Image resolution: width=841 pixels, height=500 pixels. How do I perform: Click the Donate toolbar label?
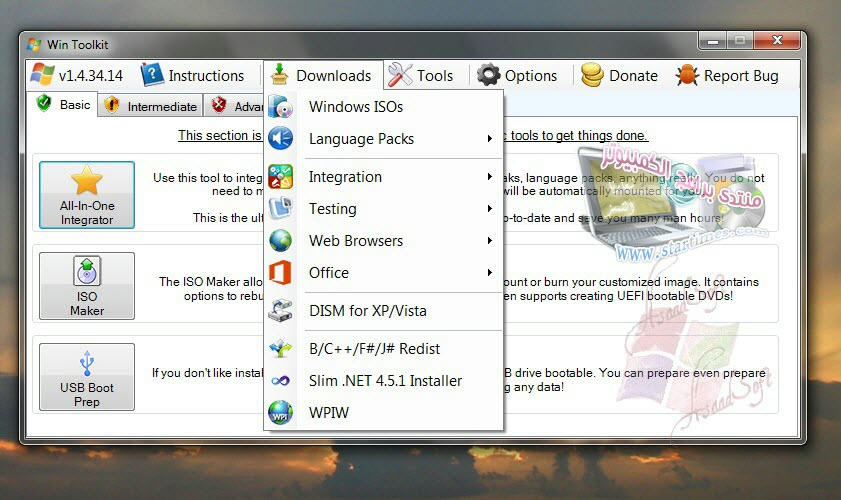(x=633, y=76)
